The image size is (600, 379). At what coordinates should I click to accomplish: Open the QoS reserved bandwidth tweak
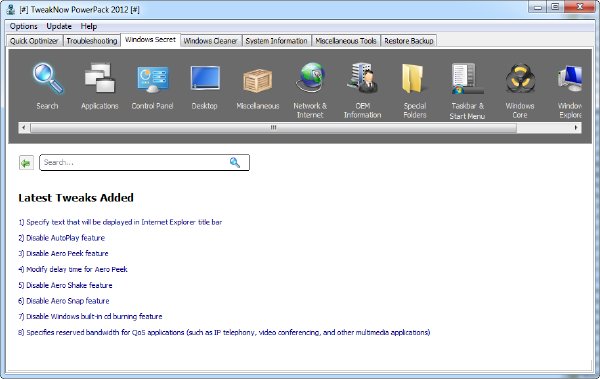pos(224,332)
